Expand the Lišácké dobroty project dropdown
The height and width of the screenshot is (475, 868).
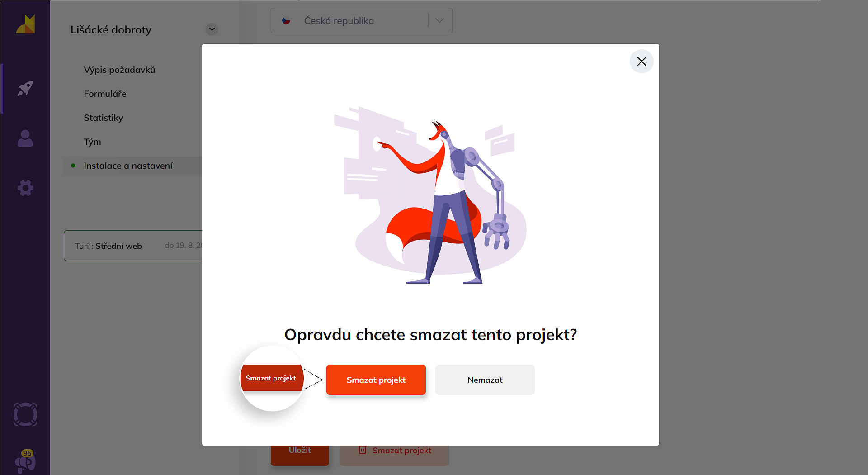click(212, 29)
